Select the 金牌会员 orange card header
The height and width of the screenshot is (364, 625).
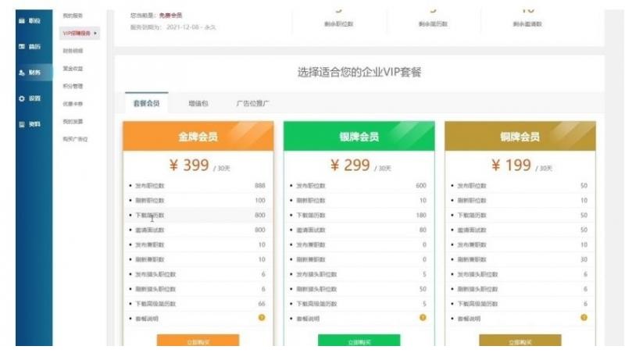point(198,137)
